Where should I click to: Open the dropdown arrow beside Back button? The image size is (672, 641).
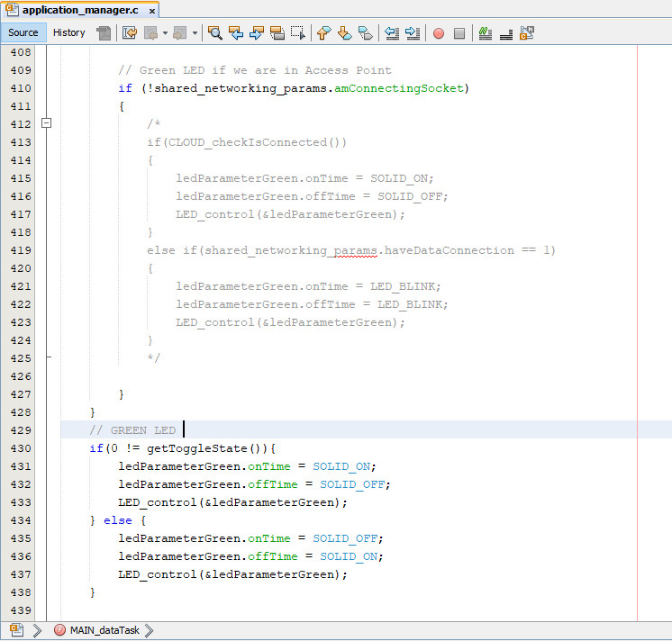click(165, 33)
